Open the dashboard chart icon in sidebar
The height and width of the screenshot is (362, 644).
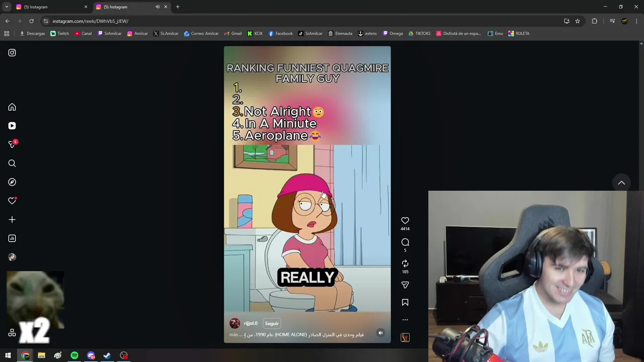click(x=12, y=238)
